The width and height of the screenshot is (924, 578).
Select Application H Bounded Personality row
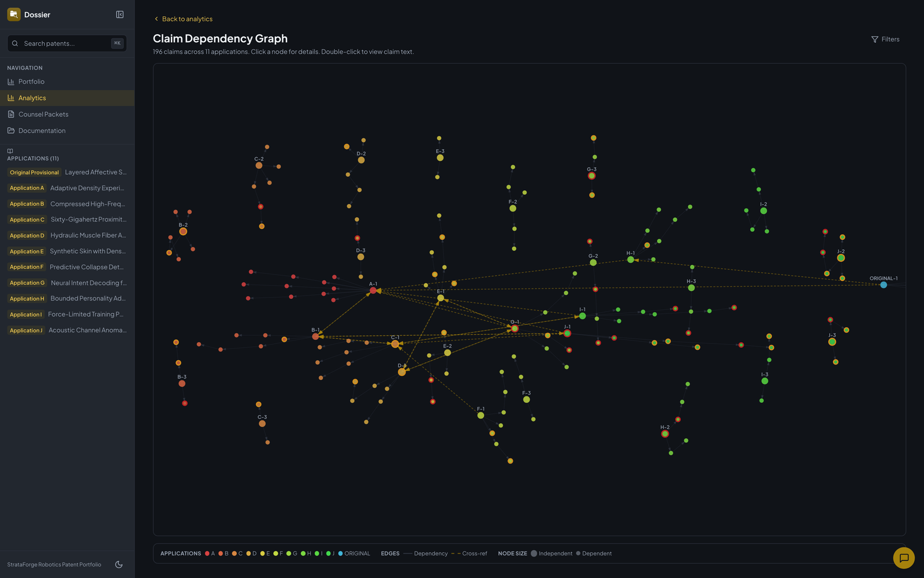(67, 299)
